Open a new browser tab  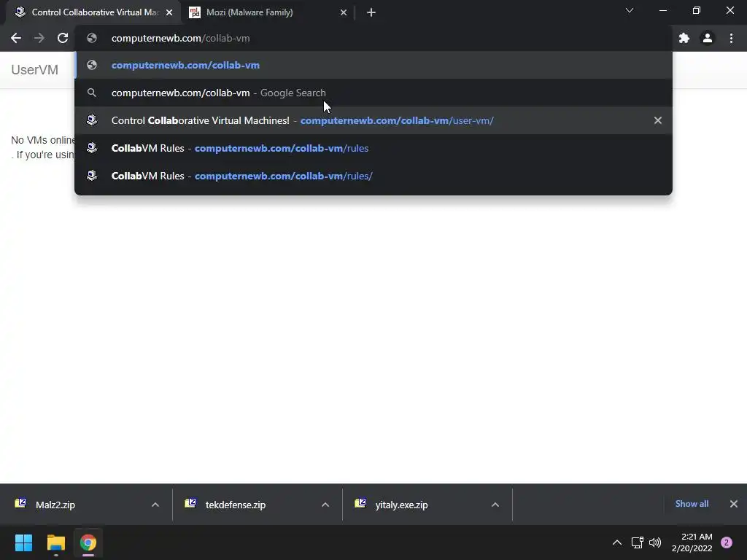pos(371,12)
